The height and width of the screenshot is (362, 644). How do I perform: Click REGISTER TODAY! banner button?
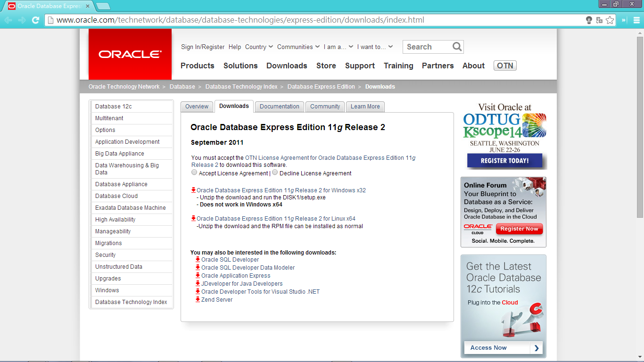[504, 161]
